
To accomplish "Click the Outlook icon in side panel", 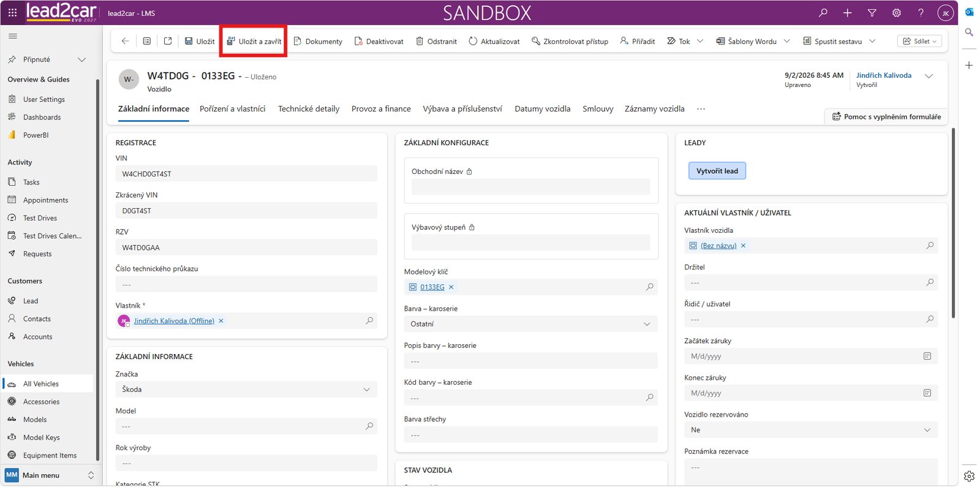I will 969,12.
